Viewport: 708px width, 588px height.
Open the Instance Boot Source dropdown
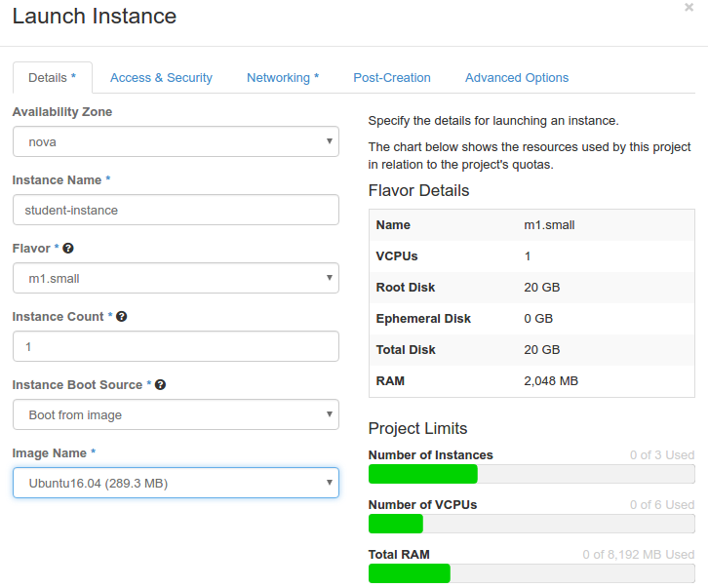coord(176,414)
